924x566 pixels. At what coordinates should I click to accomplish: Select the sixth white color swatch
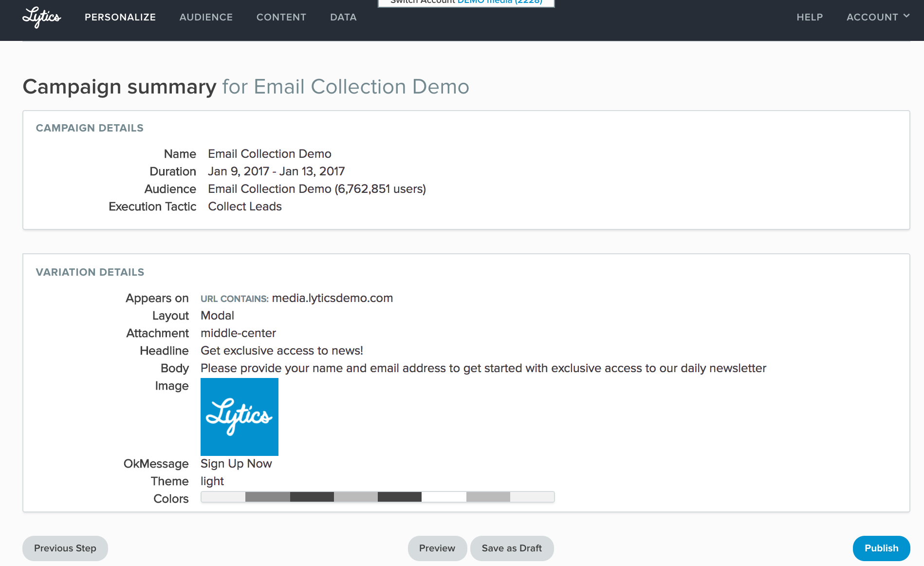pyautogui.click(x=444, y=497)
